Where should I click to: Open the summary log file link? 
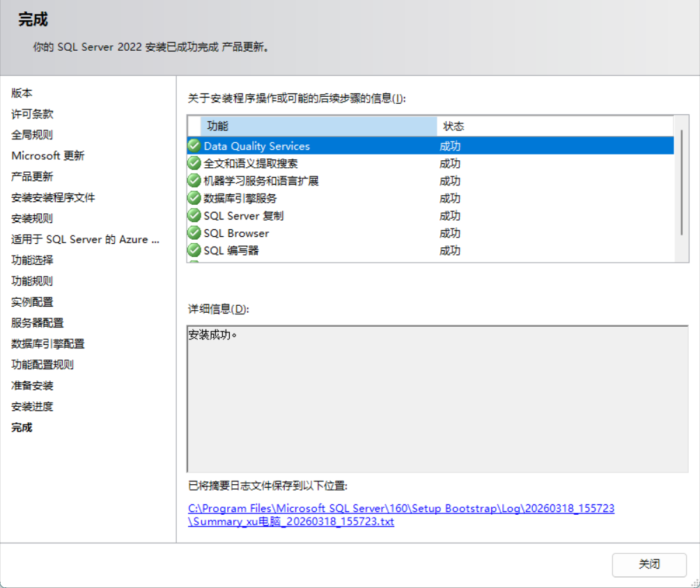[x=401, y=515]
